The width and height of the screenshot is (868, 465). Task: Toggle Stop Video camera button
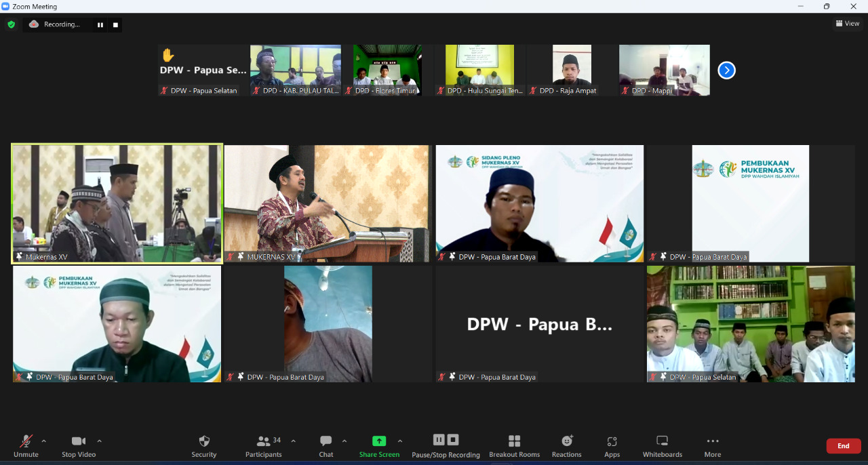79,446
